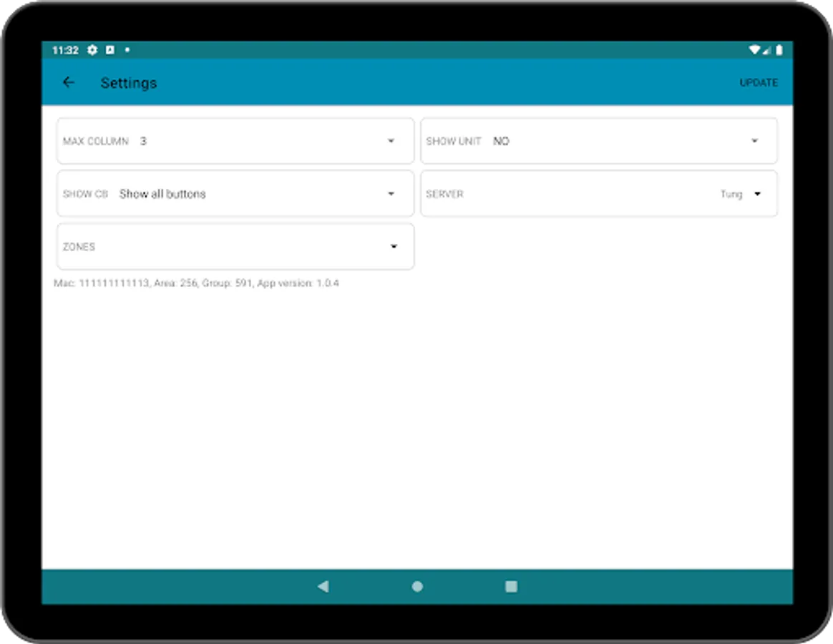Click the 11:32 clock in status bar
The height and width of the screenshot is (644, 833).
(x=65, y=50)
